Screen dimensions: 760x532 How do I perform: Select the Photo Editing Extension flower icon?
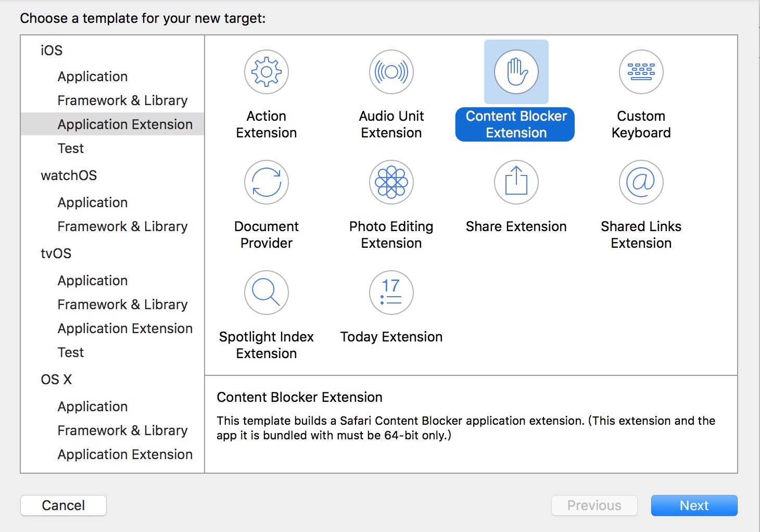coord(391,182)
